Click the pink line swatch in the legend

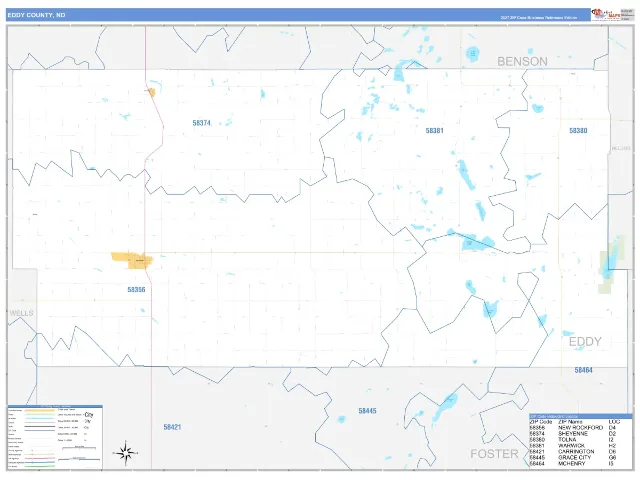(x=40, y=458)
